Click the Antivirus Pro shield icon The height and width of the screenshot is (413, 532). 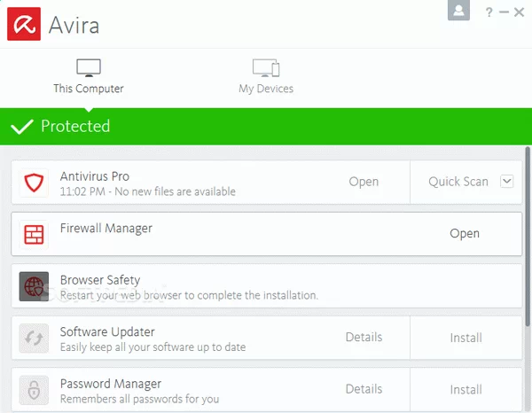coord(34,183)
